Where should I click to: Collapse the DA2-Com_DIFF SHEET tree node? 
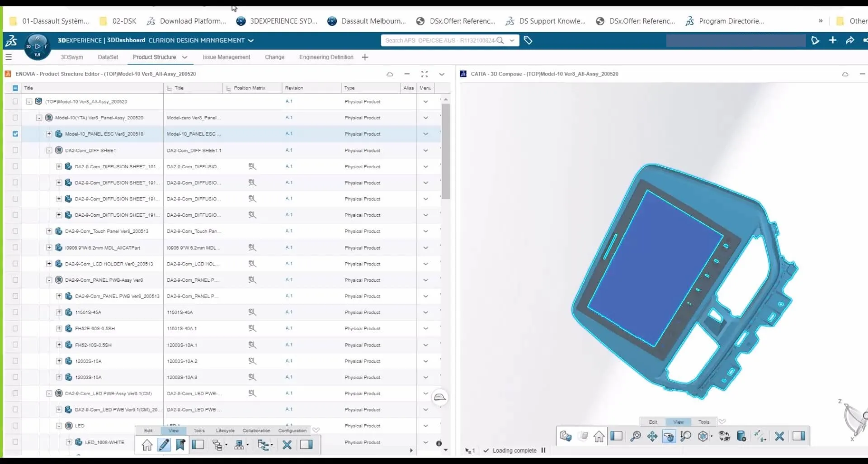49,150
